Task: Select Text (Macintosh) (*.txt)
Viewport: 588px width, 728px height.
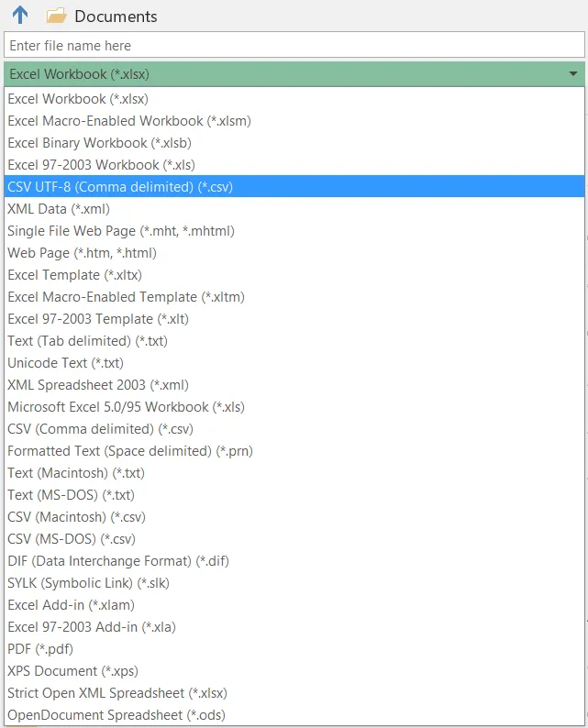Action: click(294, 472)
